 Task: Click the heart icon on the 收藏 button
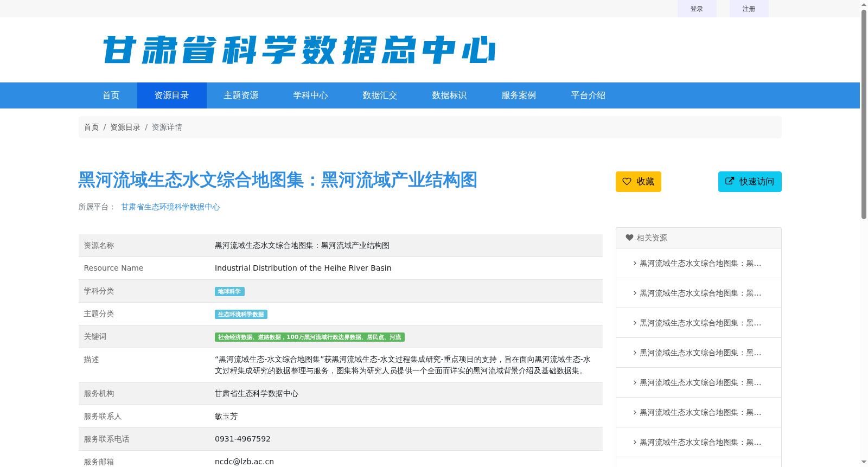[627, 181]
